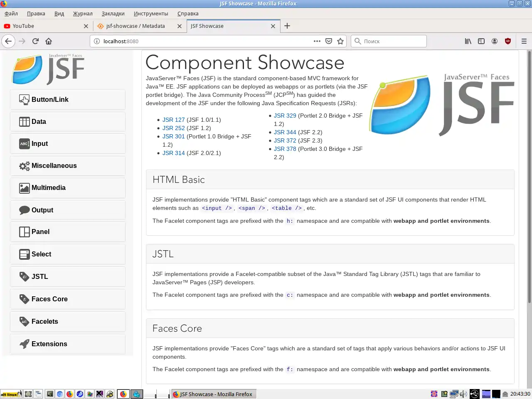Open the JSR 301 link
Viewport: 532px width, 399px height.
(173, 136)
